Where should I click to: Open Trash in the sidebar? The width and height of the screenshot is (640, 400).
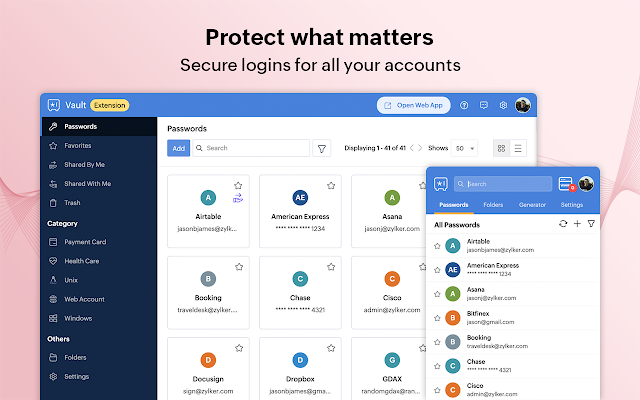click(99, 203)
